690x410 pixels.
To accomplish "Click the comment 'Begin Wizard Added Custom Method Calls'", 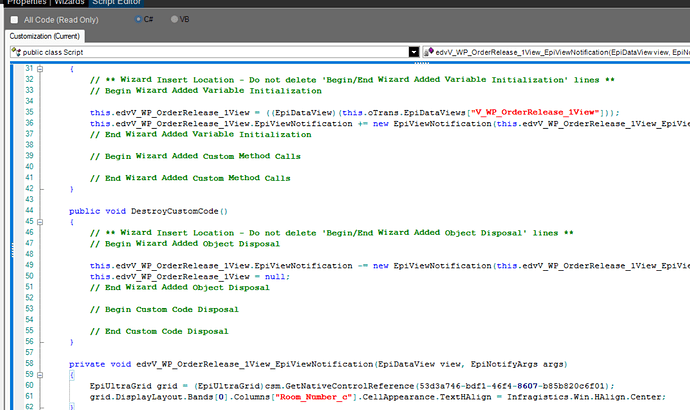I will tap(195, 156).
